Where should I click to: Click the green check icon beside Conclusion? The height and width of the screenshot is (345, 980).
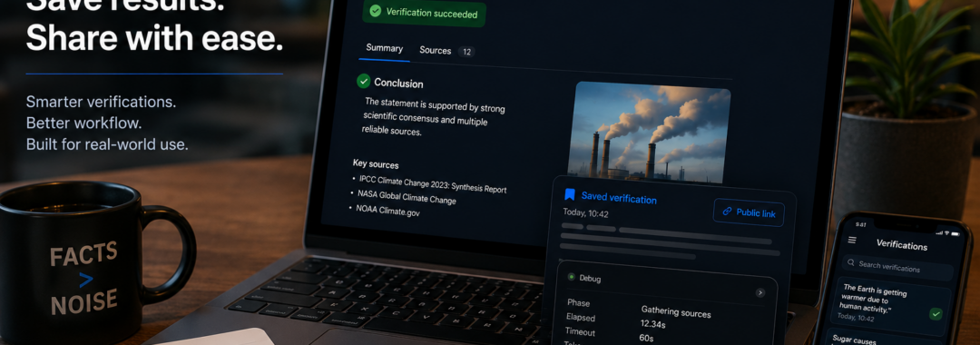point(363,81)
